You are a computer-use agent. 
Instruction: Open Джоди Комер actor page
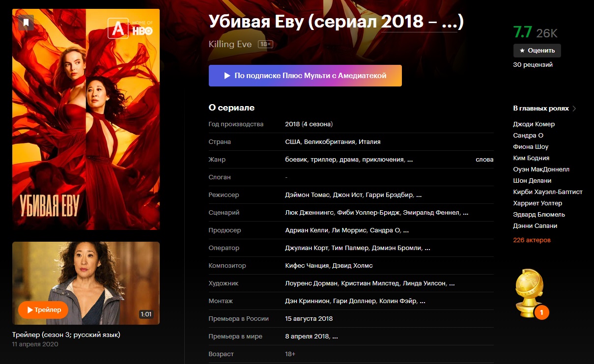(x=534, y=124)
